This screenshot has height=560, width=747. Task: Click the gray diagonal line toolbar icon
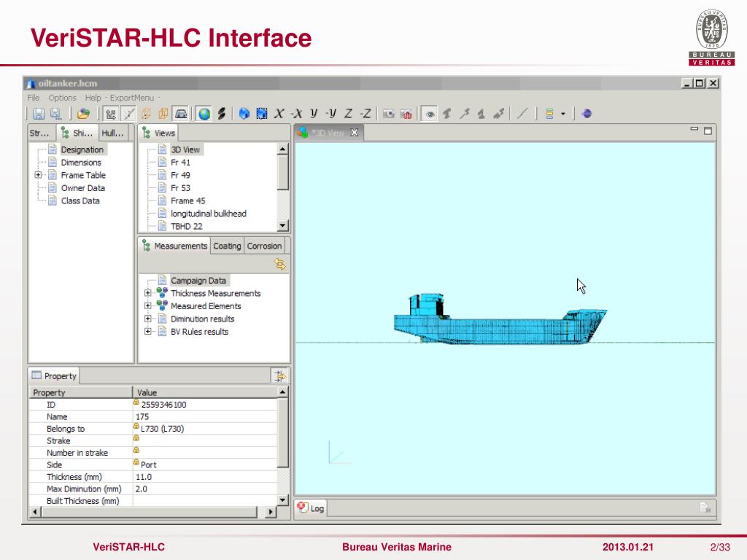(x=522, y=114)
